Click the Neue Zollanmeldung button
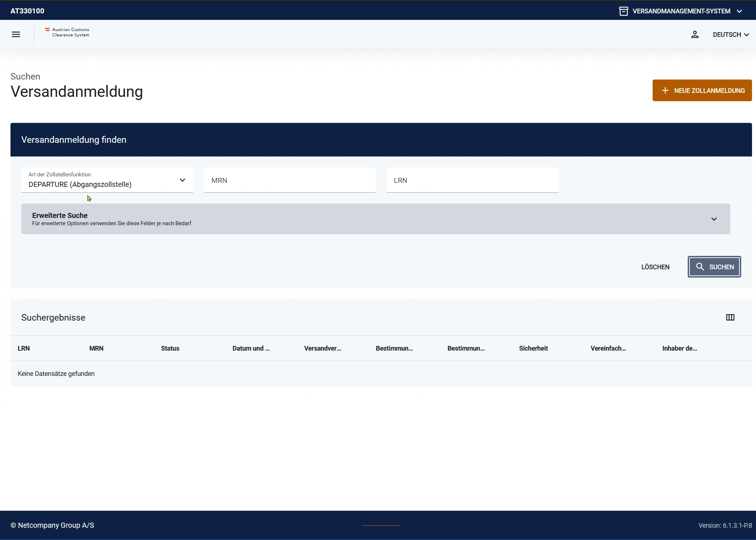756x540 pixels. (702, 90)
